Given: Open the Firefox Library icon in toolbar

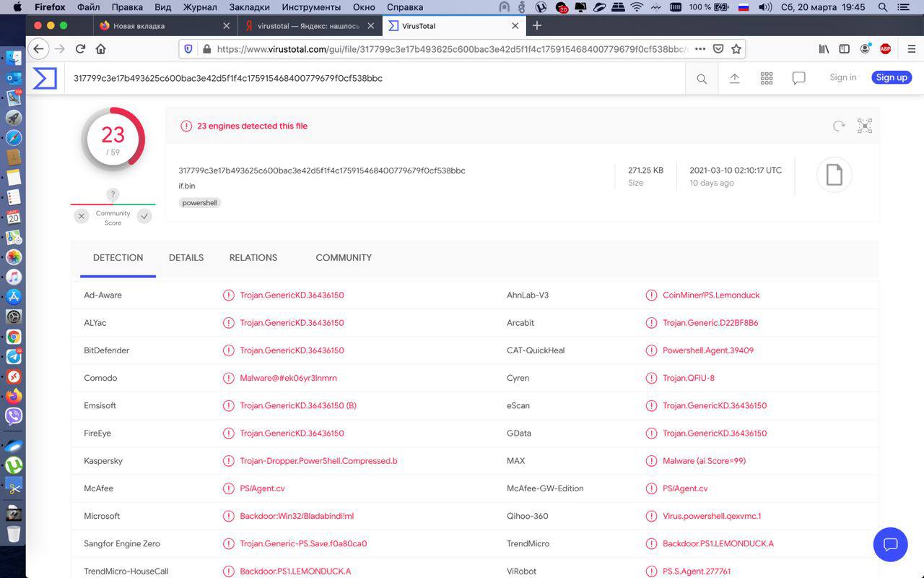Looking at the screenshot, I should point(824,49).
